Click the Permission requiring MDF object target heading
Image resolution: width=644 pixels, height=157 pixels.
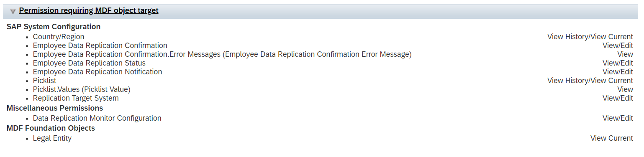point(89,10)
